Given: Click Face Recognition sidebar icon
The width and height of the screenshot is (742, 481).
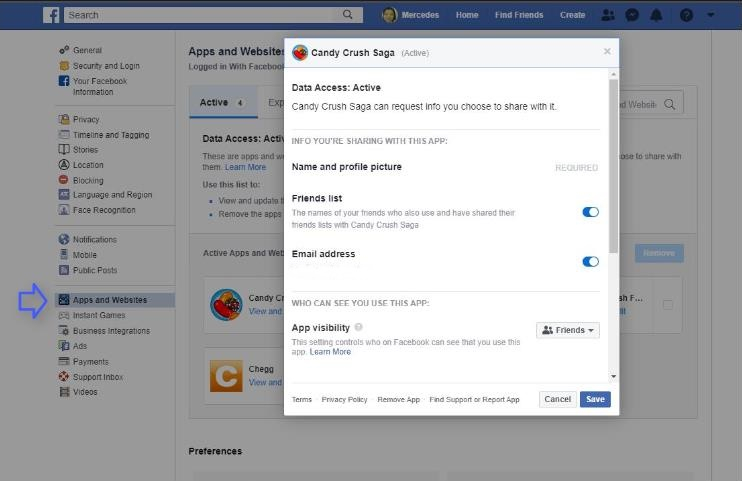Looking at the screenshot, I should [64, 210].
